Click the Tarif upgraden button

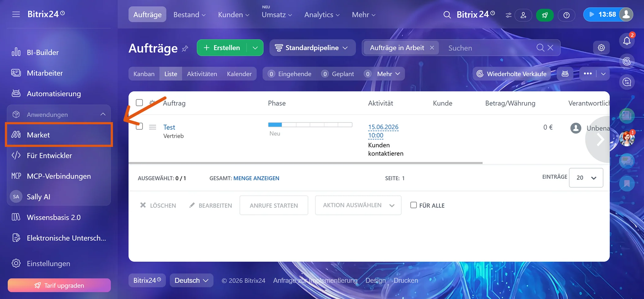[x=59, y=285]
